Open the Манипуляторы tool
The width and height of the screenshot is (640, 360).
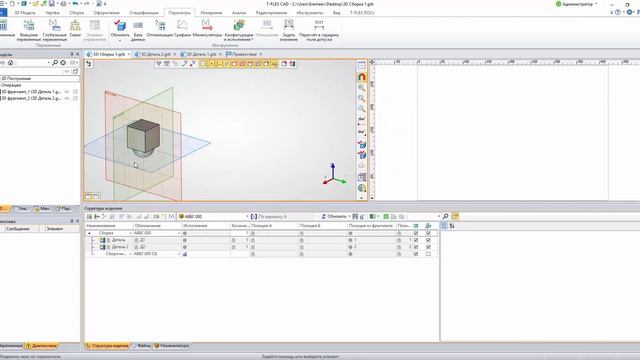(207, 29)
